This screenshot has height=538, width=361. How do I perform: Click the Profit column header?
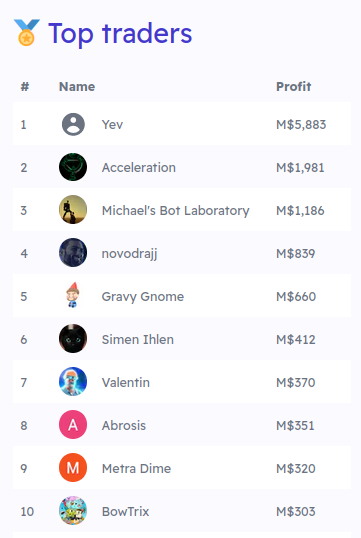coord(293,86)
